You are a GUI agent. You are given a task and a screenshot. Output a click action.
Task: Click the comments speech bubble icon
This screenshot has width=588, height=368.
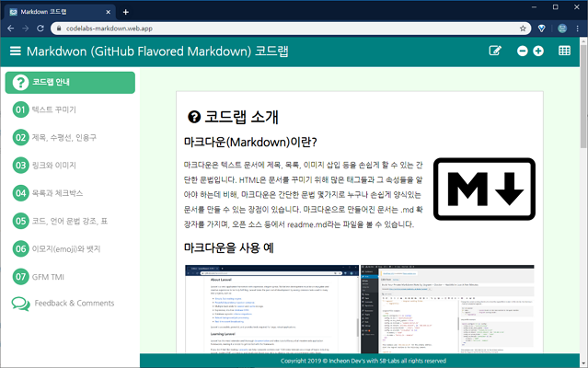[20, 304]
